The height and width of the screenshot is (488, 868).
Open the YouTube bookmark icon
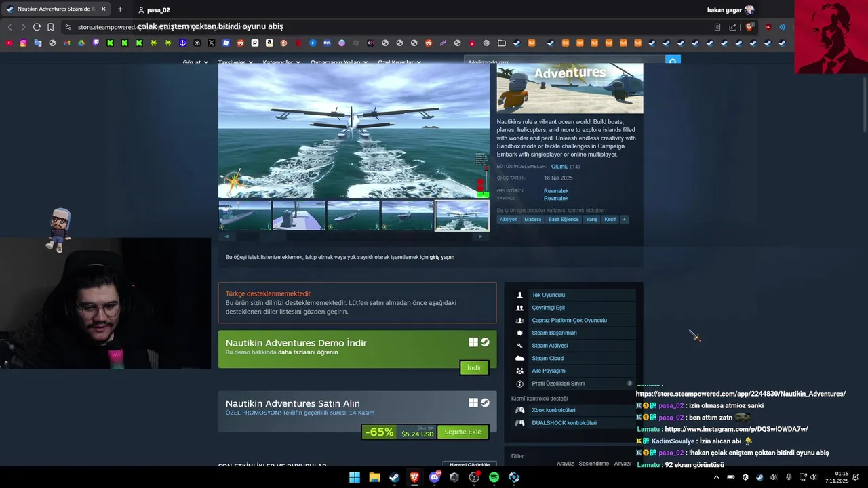[9, 43]
